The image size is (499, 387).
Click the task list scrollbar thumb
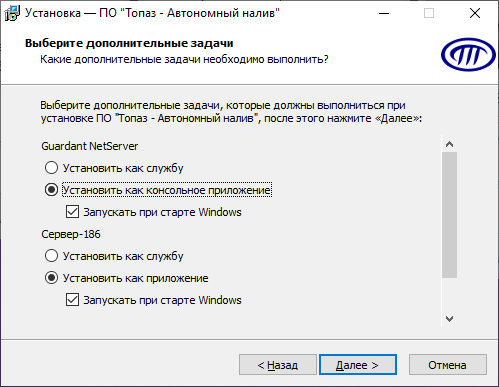pyautogui.click(x=449, y=215)
